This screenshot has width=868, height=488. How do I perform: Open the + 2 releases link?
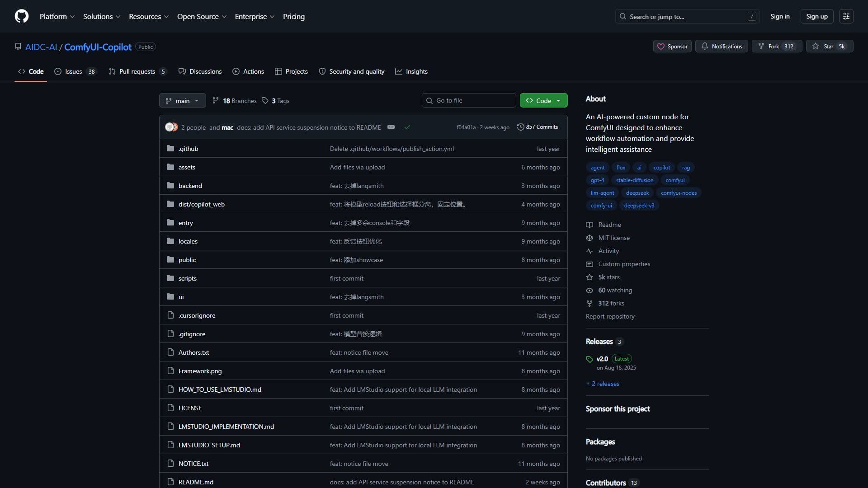603,384
